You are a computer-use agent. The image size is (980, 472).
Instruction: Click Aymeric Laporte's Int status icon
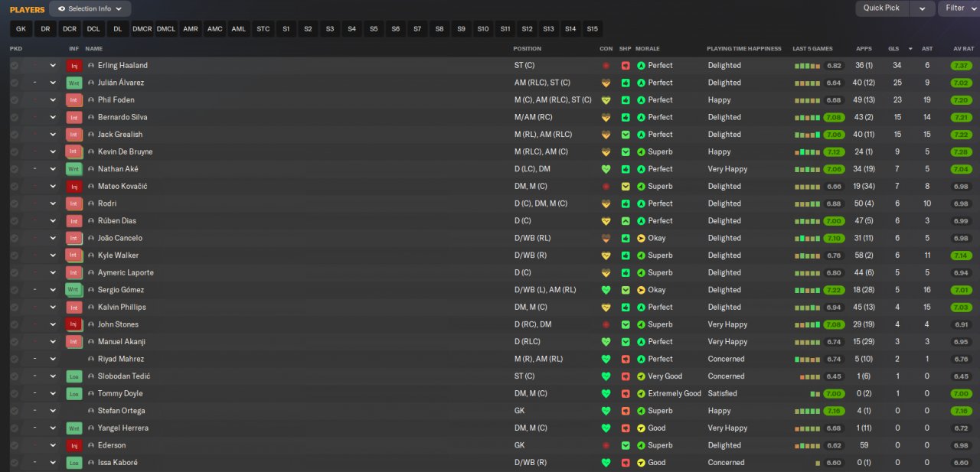(x=74, y=272)
